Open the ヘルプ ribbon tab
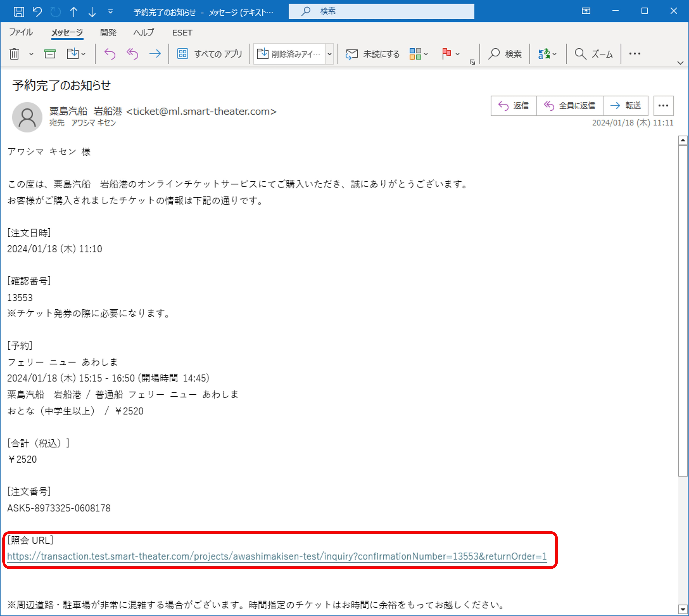 (143, 33)
